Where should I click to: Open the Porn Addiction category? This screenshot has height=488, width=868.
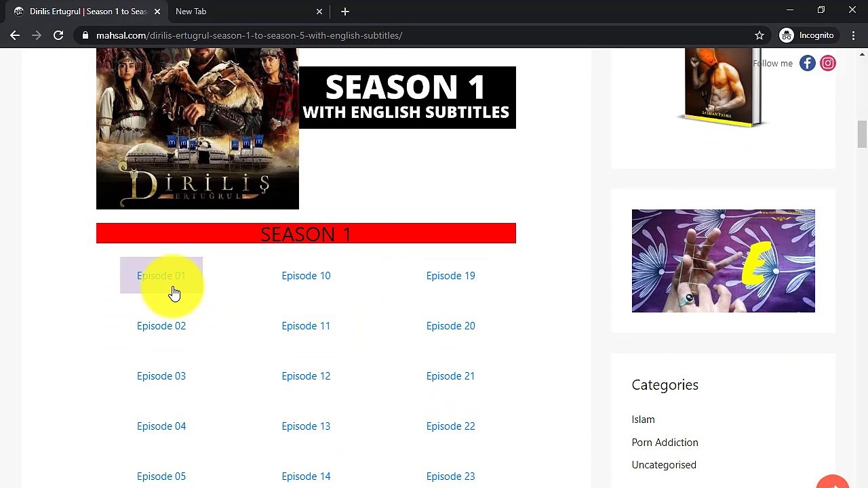coord(665,443)
